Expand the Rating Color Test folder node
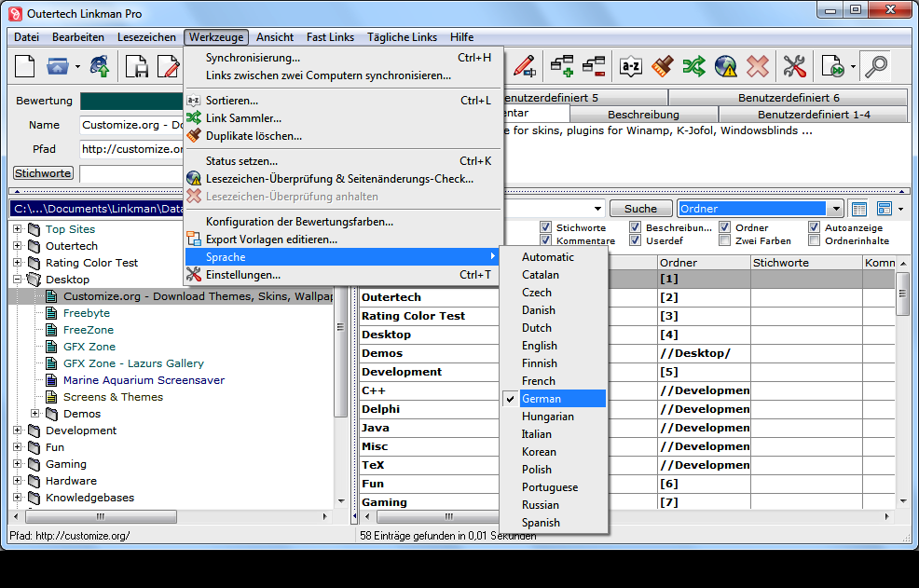Viewport: 919px width, 588px height. [17, 263]
